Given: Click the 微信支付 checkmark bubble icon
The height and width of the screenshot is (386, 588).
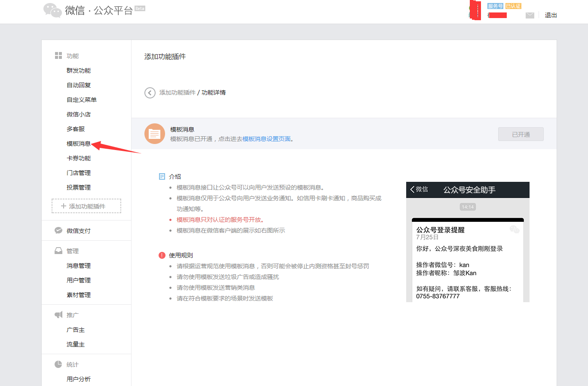Looking at the screenshot, I should 58,230.
